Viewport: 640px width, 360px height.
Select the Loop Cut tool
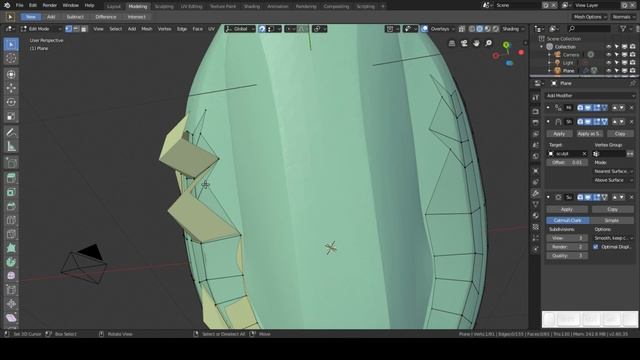[11, 220]
